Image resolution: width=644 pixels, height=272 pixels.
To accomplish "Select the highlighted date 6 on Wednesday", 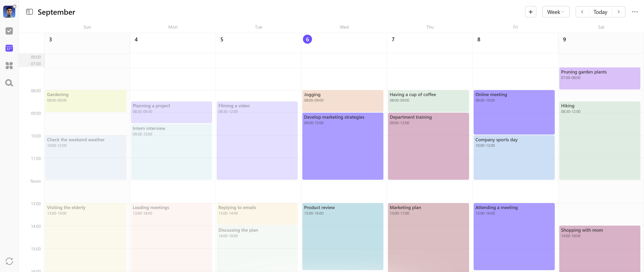I will 307,39.
